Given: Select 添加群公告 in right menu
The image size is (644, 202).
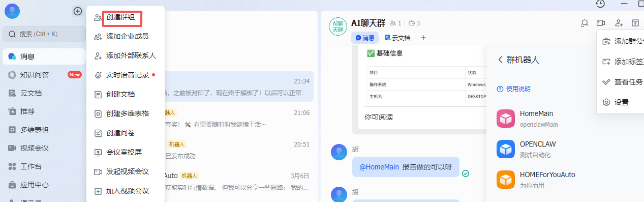Looking at the screenshot, I should [x=621, y=41].
